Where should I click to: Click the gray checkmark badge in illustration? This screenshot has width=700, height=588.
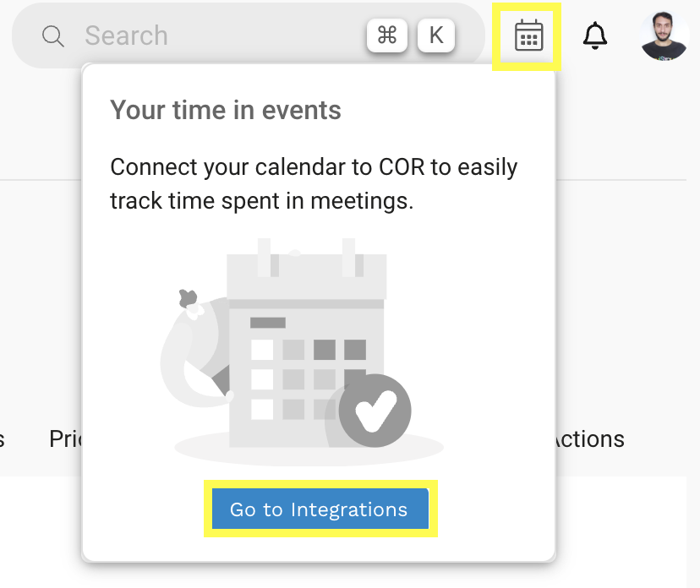(375, 411)
